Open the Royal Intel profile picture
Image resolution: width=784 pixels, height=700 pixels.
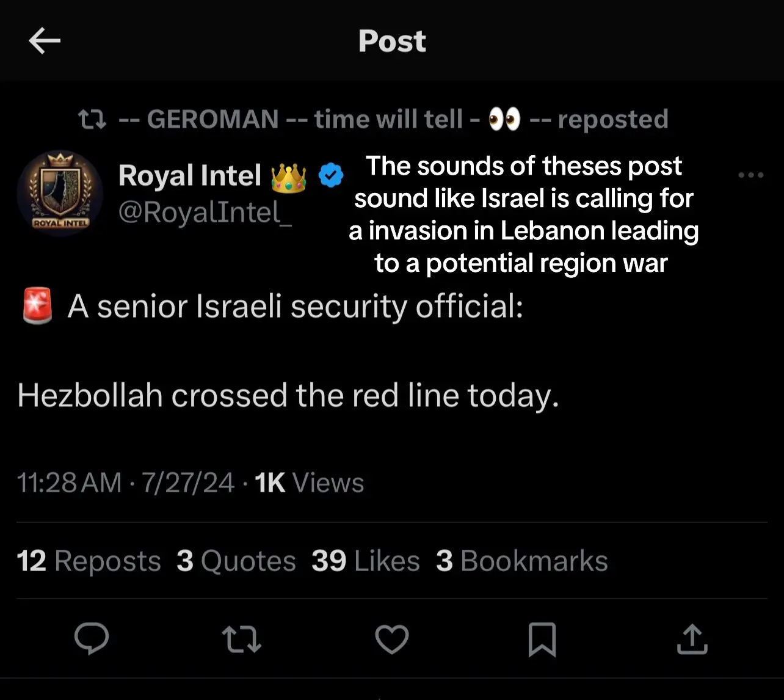point(60,193)
